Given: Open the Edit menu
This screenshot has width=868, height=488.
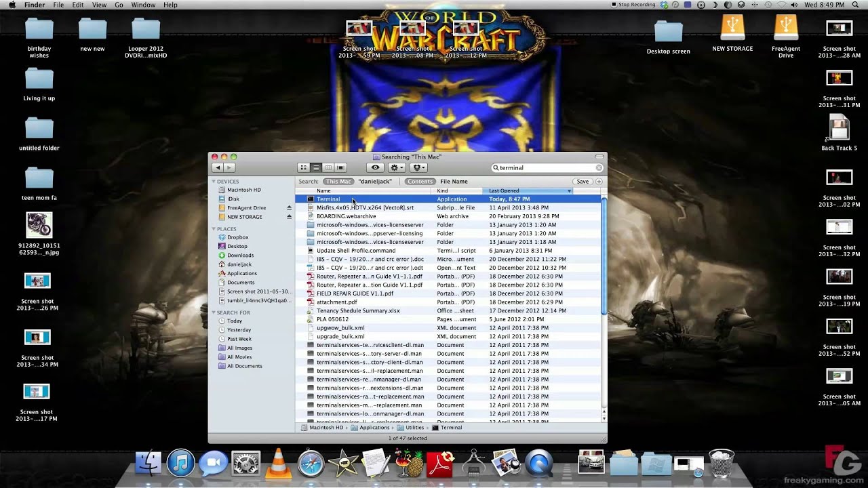Looking at the screenshot, I should (78, 5).
